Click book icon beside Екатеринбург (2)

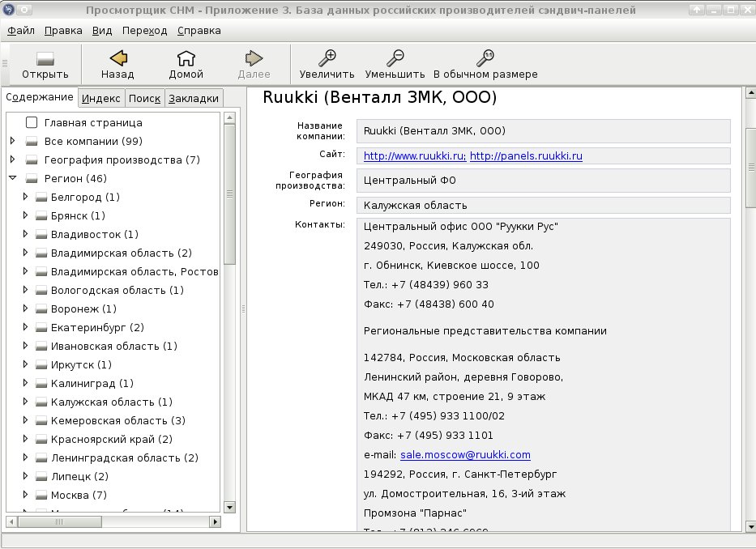tap(41, 328)
